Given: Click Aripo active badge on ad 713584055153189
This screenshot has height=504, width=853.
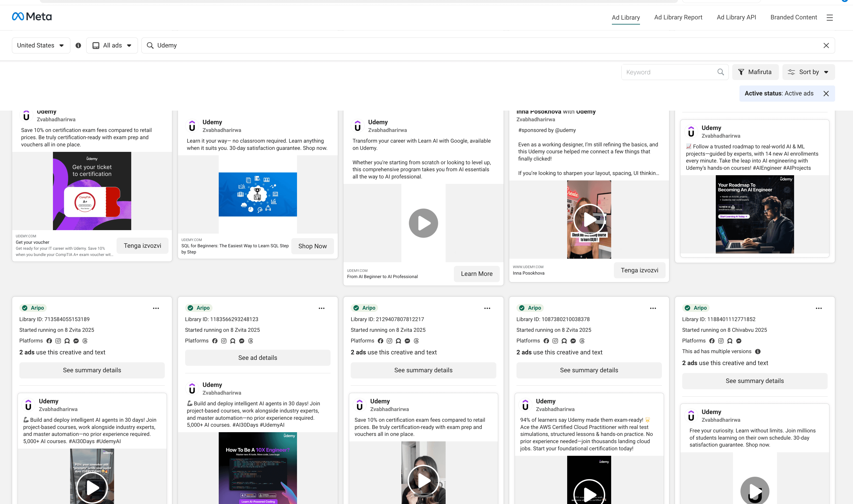Looking at the screenshot, I should tap(33, 308).
